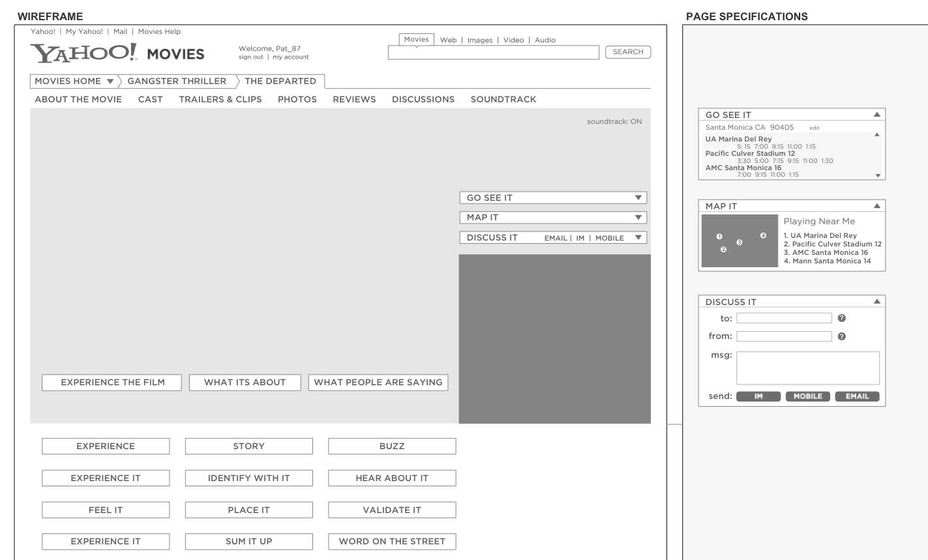Click the IM link in DISCUSS IT dropdown bar

pyautogui.click(x=580, y=239)
